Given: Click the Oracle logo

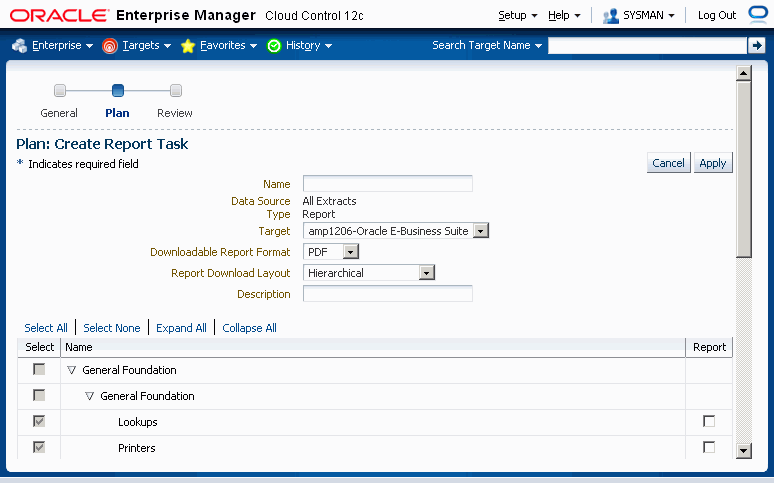Looking at the screenshot, I should click(59, 16).
